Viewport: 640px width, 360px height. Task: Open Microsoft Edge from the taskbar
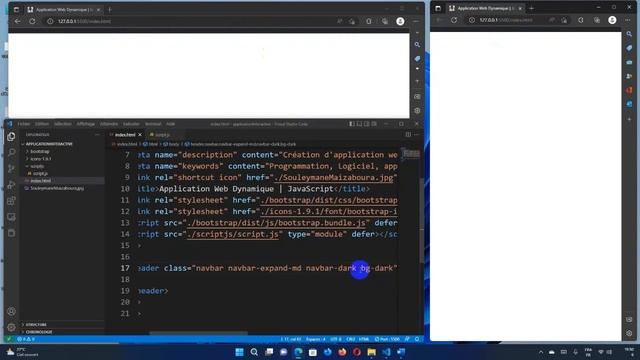click(x=298, y=352)
